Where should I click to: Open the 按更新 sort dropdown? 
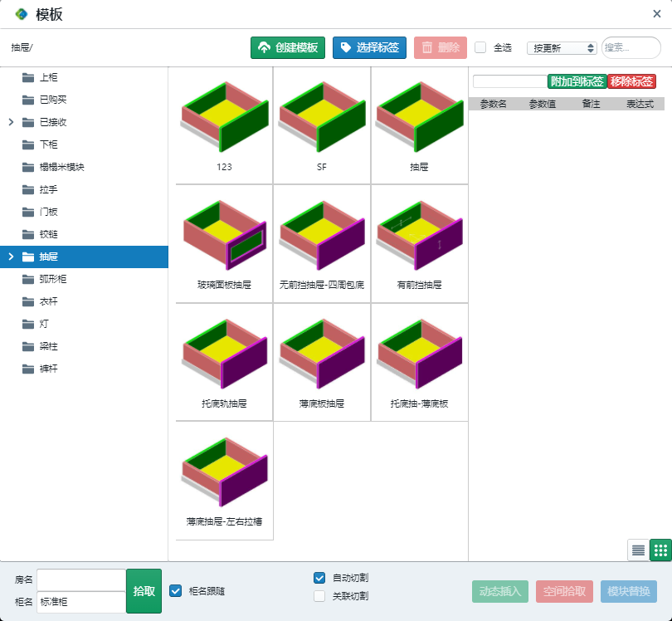[562, 48]
